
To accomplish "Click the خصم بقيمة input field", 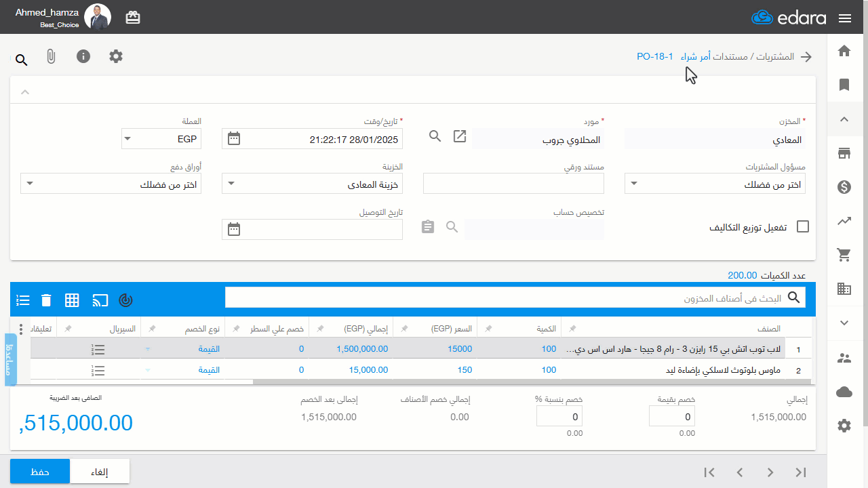I will point(671,417).
